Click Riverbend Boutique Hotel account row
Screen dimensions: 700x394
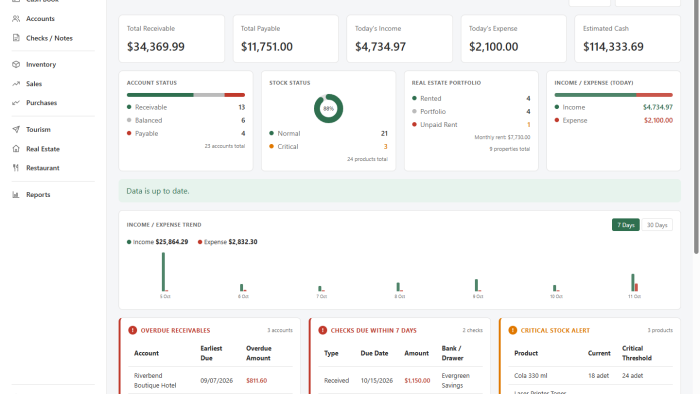pyautogui.click(x=210, y=381)
